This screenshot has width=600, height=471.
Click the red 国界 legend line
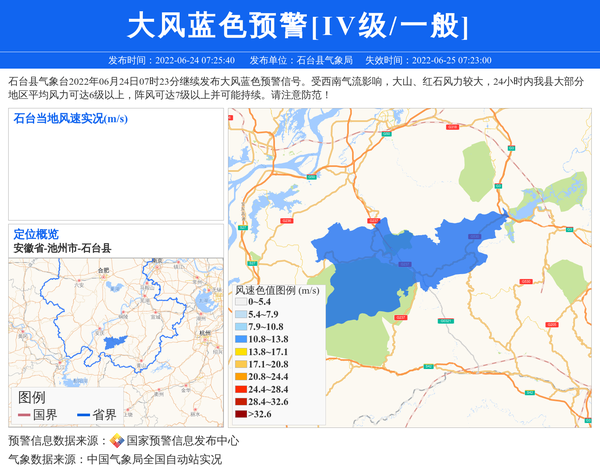tap(24, 415)
